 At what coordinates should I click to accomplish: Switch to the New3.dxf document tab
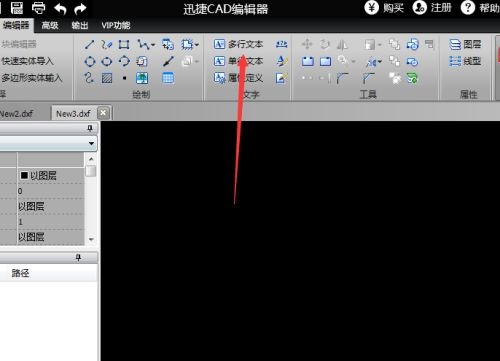pos(73,114)
